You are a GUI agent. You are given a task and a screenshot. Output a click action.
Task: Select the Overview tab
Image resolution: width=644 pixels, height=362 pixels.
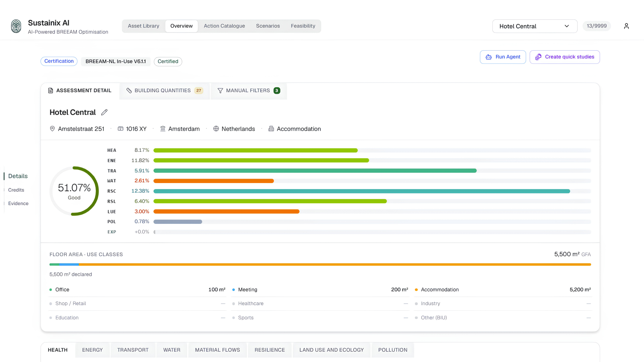181,26
